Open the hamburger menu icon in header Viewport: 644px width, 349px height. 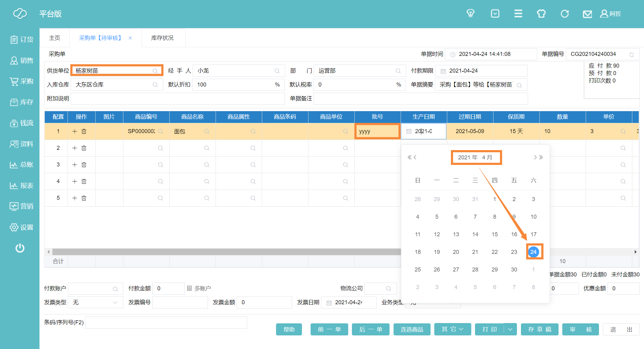518,14
